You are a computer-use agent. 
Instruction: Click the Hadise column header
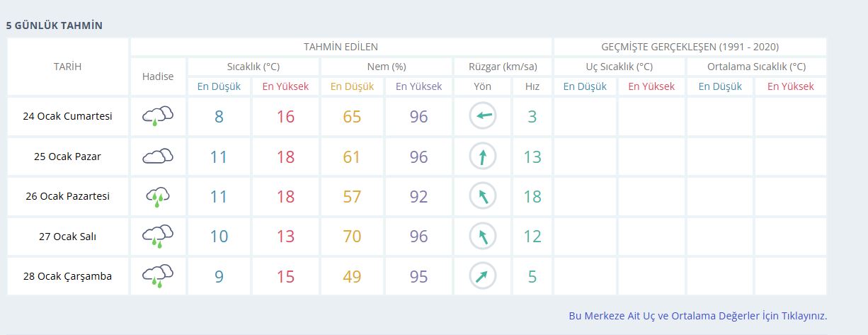coord(158,76)
